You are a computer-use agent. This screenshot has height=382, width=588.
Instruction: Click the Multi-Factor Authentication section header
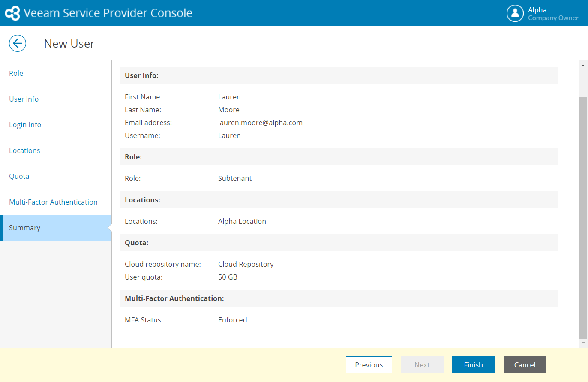tap(339, 298)
